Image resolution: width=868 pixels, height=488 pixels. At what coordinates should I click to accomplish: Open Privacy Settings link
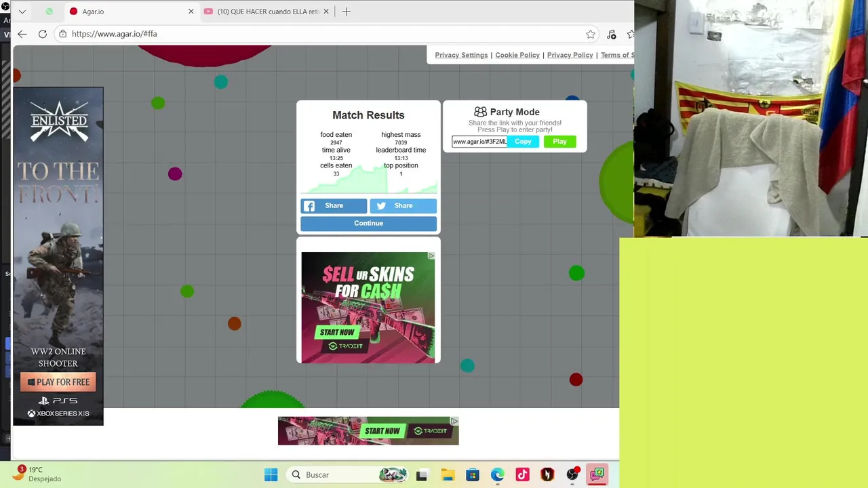[x=461, y=55]
